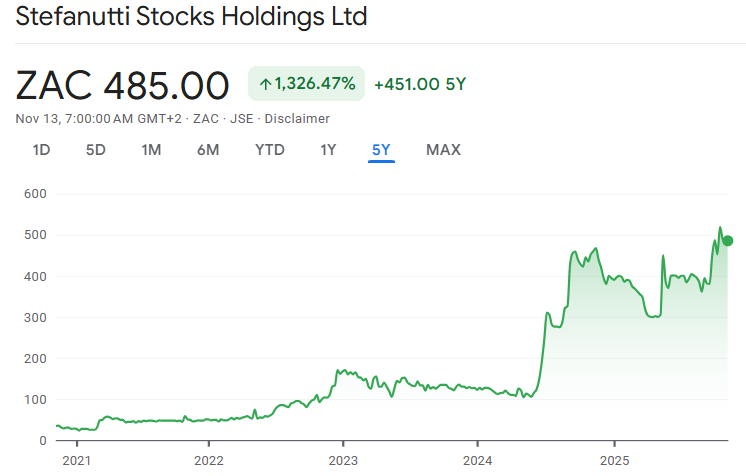The width and height of the screenshot is (746, 476).
Task: Show the 1M price history
Action: tap(151, 150)
